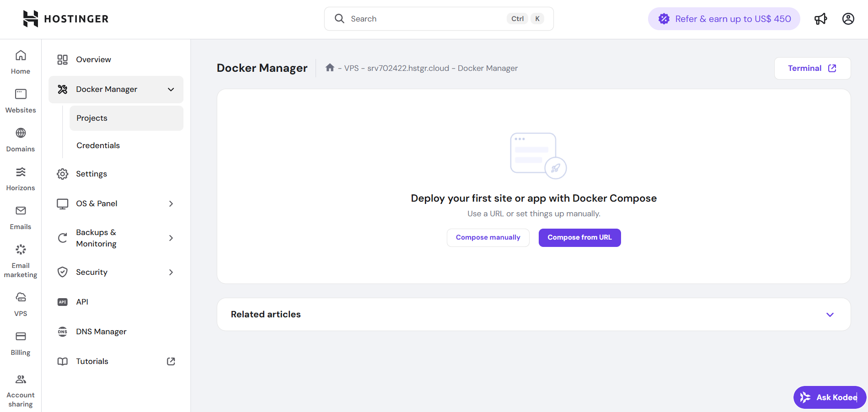Image resolution: width=868 pixels, height=412 pixels.
Task: Open the Websites section
Action: (20, 101)
